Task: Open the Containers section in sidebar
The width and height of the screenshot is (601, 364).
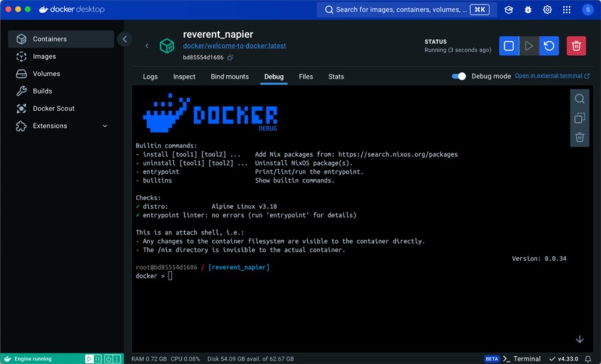Action: 61,39
